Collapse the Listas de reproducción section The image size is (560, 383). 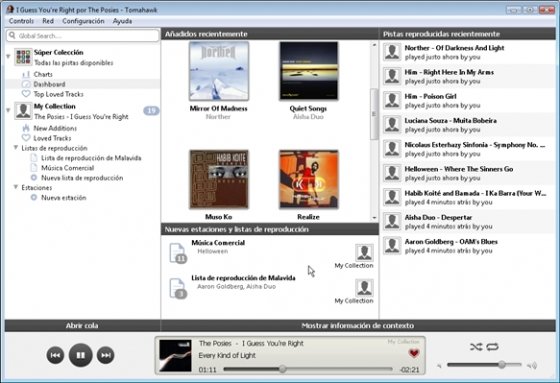coord(16,148)
